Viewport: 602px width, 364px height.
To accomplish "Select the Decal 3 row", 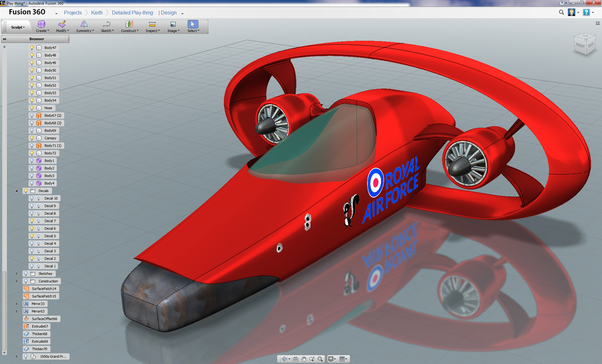I will (44, 251).
